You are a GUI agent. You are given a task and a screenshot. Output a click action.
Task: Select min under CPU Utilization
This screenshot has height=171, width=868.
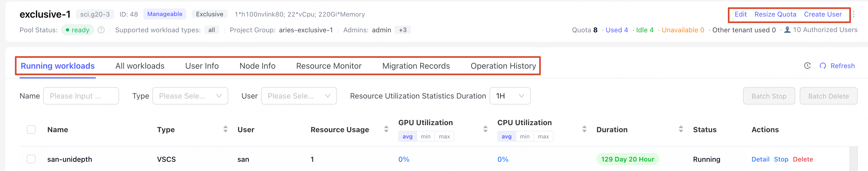click(525, 137)
